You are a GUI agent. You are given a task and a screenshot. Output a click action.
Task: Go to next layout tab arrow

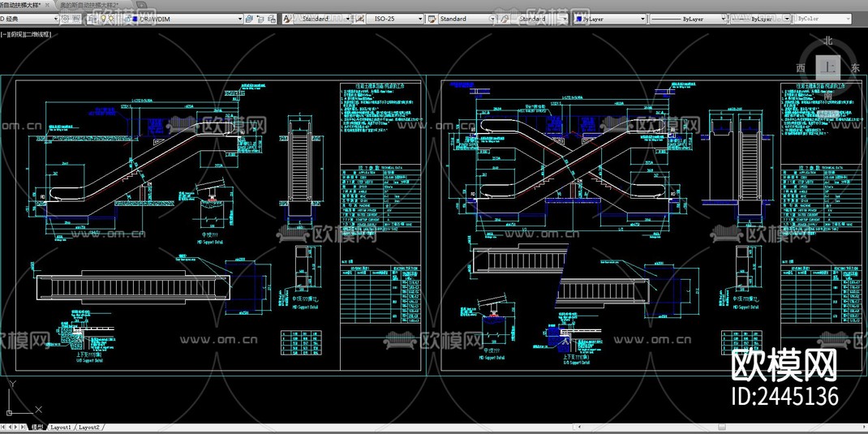[16, 428]
